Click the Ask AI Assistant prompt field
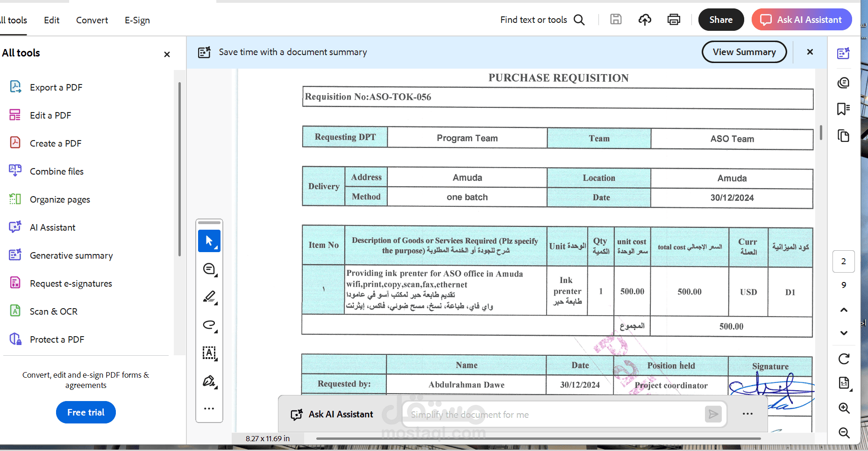The image size is (868, 451). (557, 415)
